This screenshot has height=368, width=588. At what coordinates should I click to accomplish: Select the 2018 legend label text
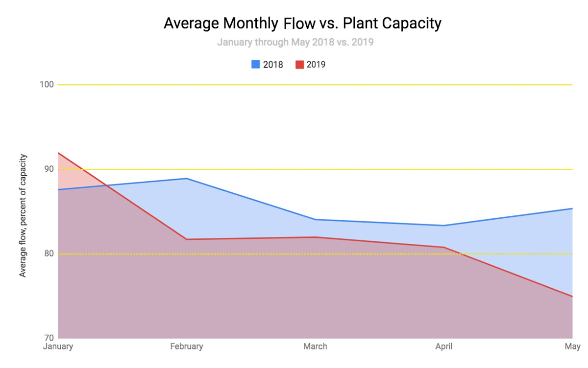pyautogui.click(x=273, y=64)
